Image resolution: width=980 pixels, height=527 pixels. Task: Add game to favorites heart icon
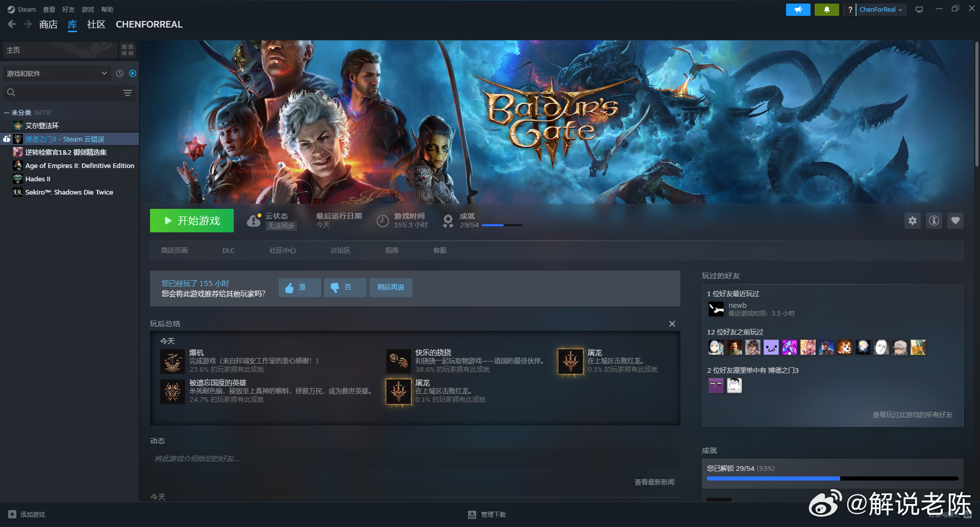[955, 221]
